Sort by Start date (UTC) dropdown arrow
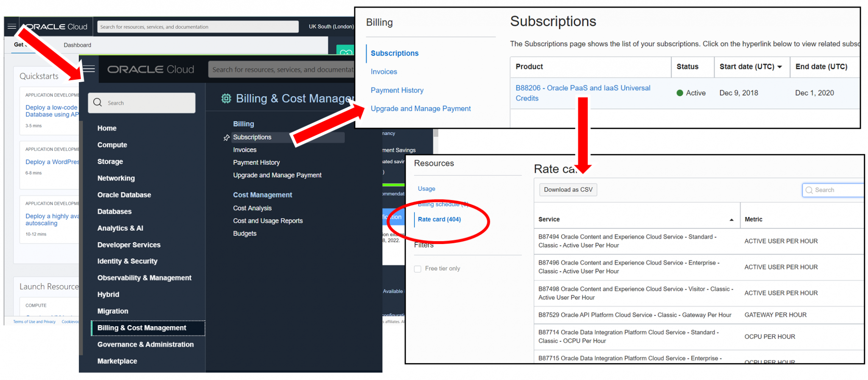Viewport: 868px width, 380px height. pos(780,67)
